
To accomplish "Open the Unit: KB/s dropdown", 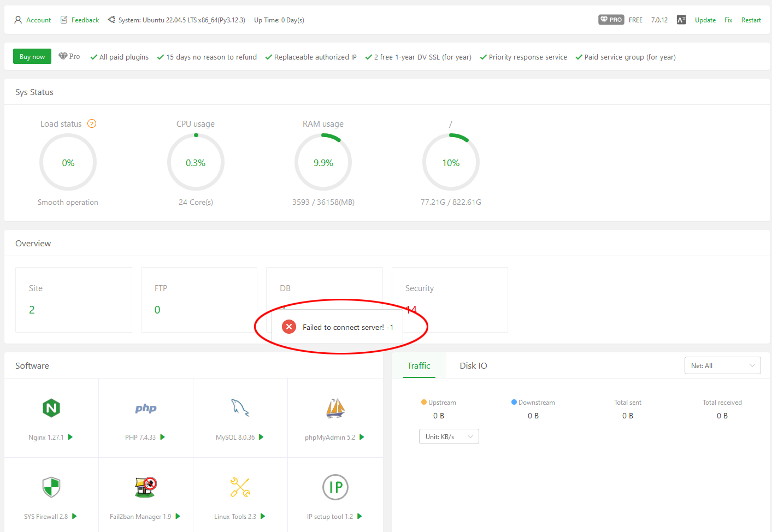I will (449, 436).
